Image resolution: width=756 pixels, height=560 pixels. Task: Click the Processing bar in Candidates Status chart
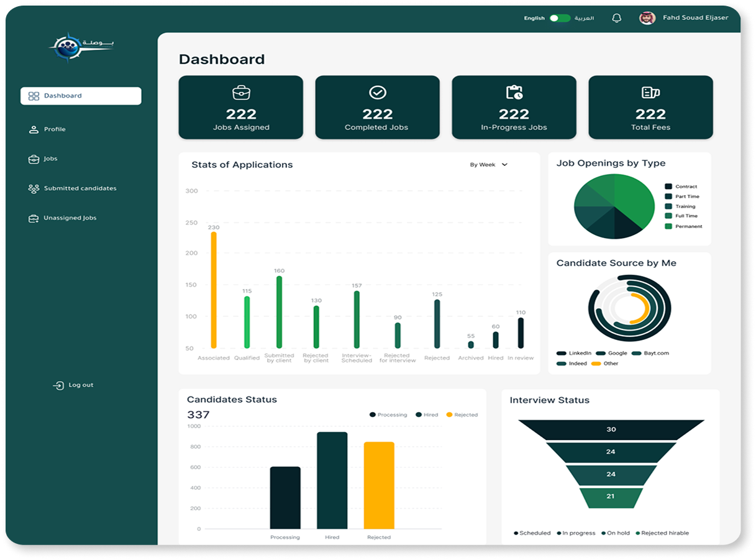pyautogui.click(x=285, y=498)
